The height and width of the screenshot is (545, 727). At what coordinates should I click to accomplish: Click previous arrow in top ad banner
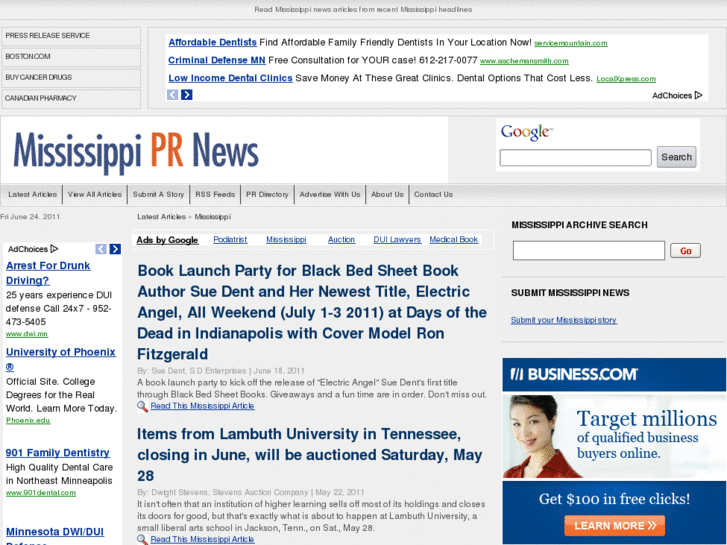[172, 95]
